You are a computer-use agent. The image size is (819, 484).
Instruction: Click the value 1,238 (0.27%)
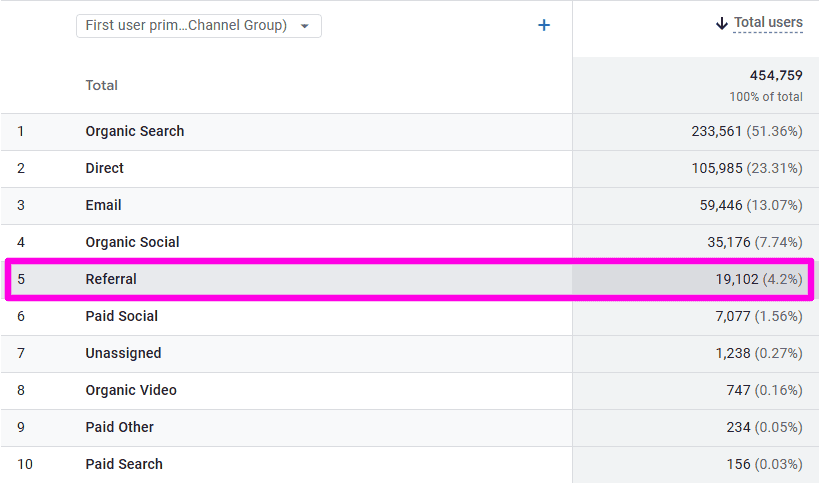(759, 353)
